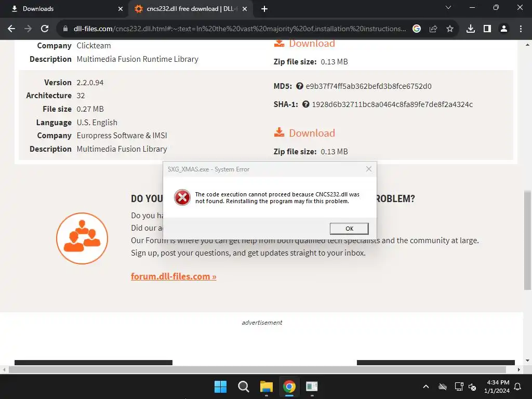Click the vertical scrollbar thumb
This screenshot has width=532, height=399.
(x=528, y=240)
